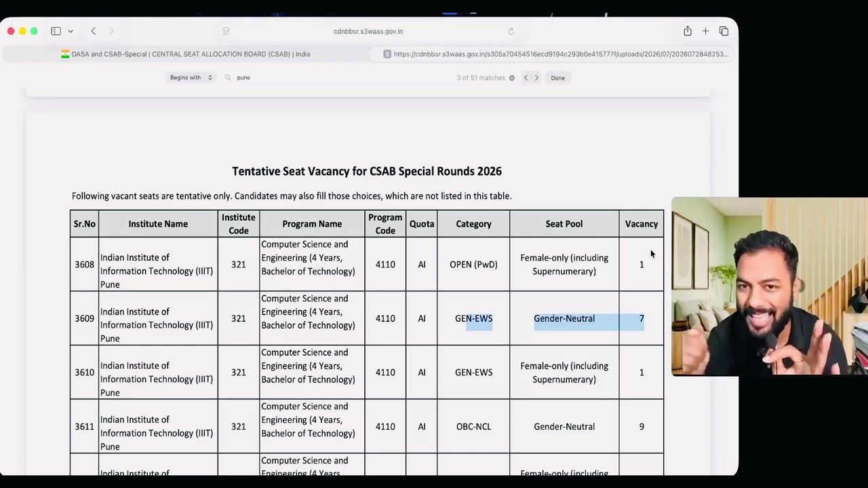This screenshot has height=488, width=868.
Task: Click the 'Sr.No' column header
Action: click(x=85, y=224)
